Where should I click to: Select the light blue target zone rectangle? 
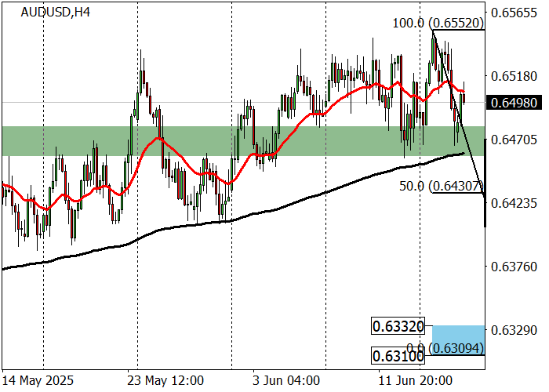(x=458, y=339)
